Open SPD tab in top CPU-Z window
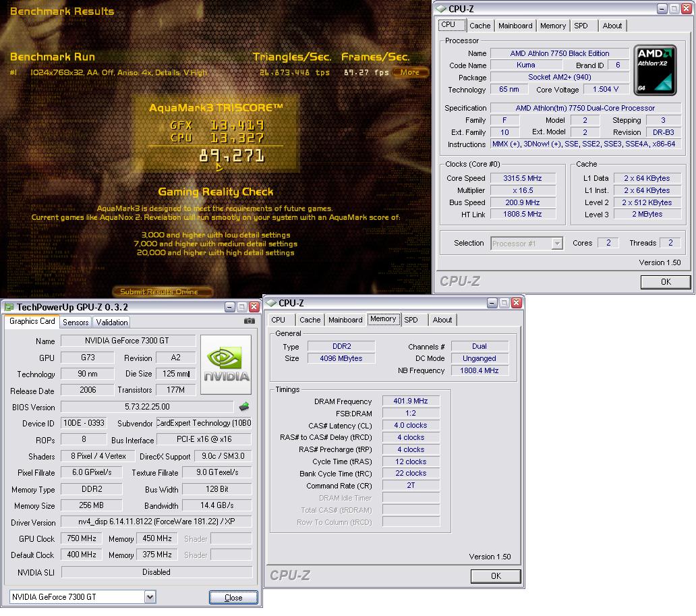 pos(581,26)
